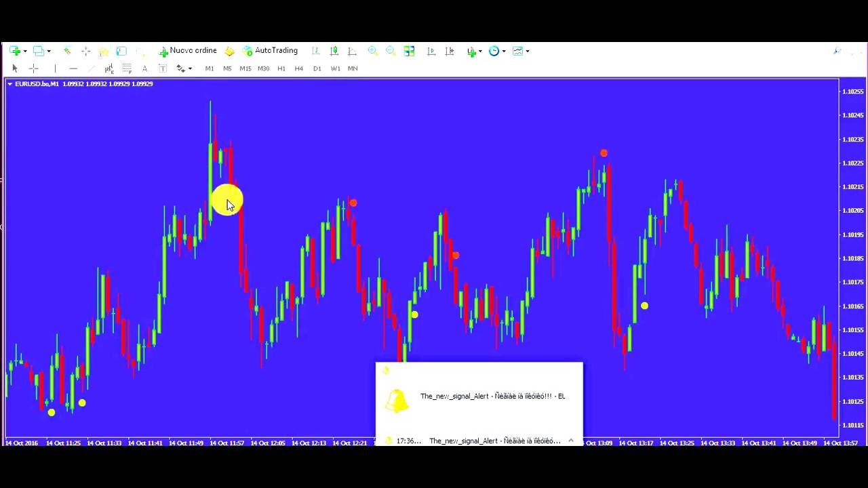Switch to W1 timeframe
This screenshot has width=868, height=488.
[x=336, y=68]
